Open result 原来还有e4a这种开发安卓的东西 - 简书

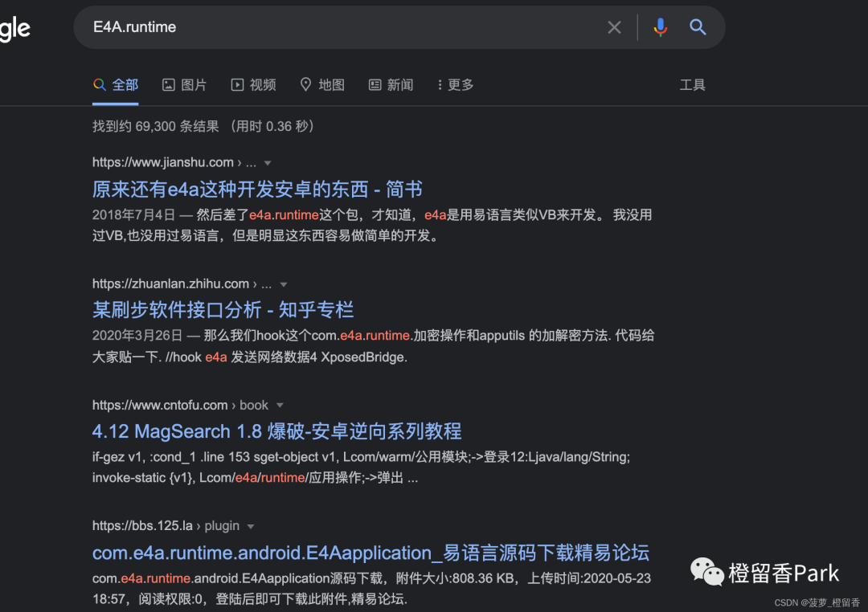point(257,190)
